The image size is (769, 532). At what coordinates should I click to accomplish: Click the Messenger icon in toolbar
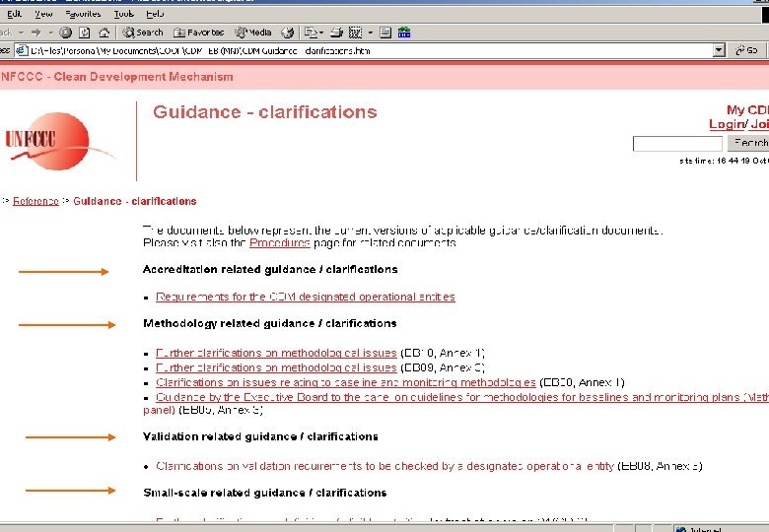point(404,33)
